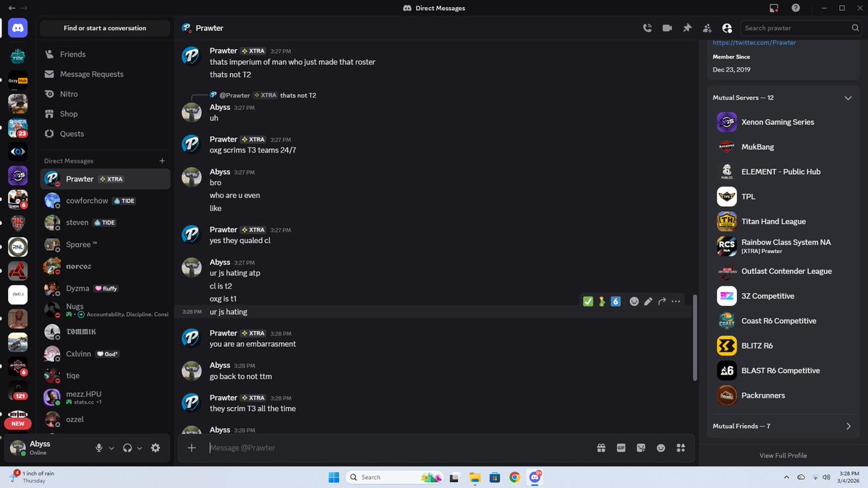Open the Friends tab
Image resolution: width=868 pixels, height=488 pixels.
[105, 54]
